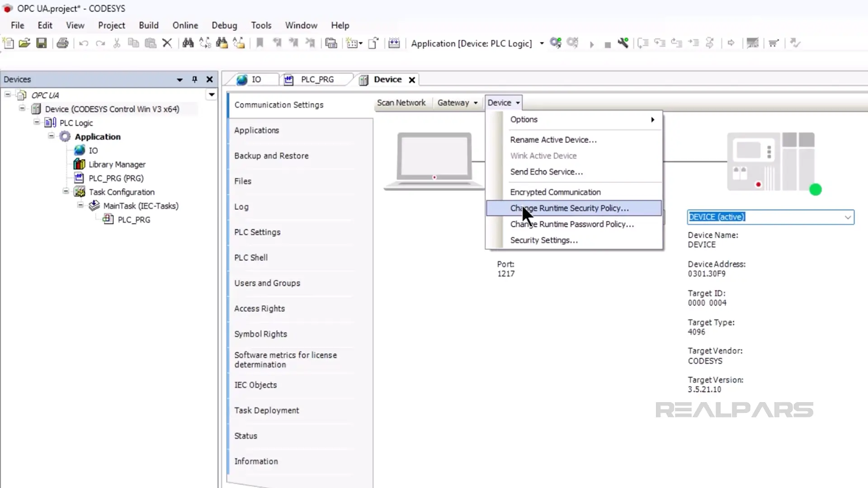The height and width of the screenshot is (488, 868).
Task: Open the Gateway dropdown menu
Action: [457, 103]
